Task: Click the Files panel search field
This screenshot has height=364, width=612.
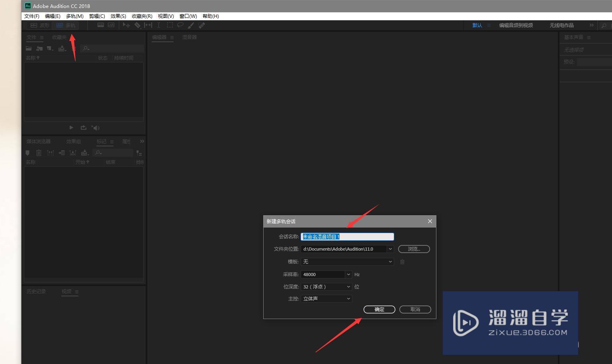Action: 112,49
